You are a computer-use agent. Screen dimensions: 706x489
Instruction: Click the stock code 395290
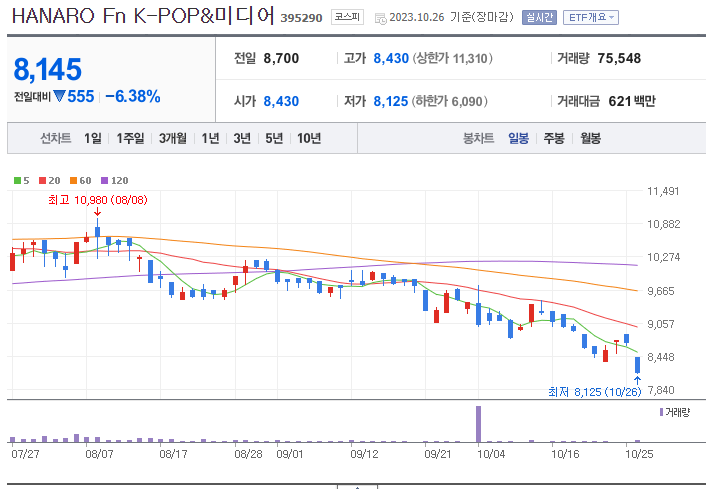[x=301, y=18]
